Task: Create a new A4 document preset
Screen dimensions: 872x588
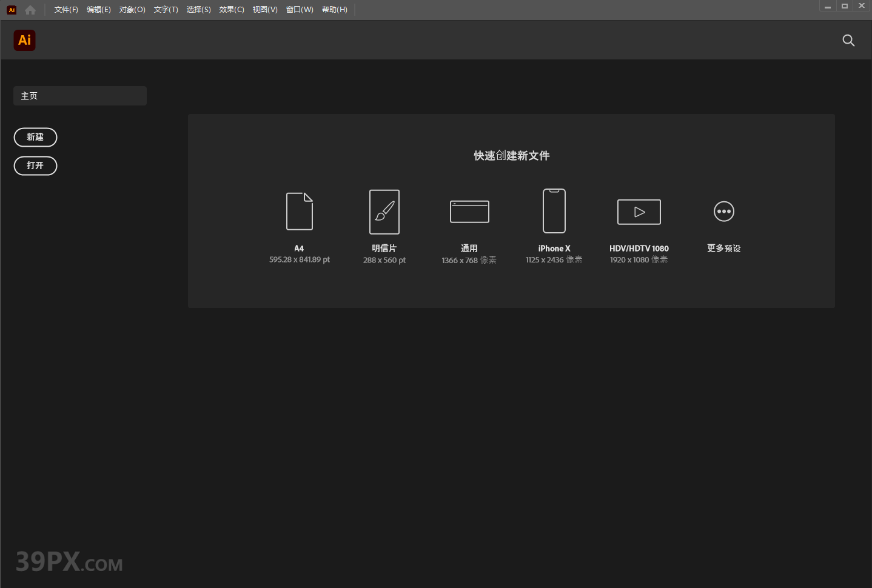Action: coord(300,212)
